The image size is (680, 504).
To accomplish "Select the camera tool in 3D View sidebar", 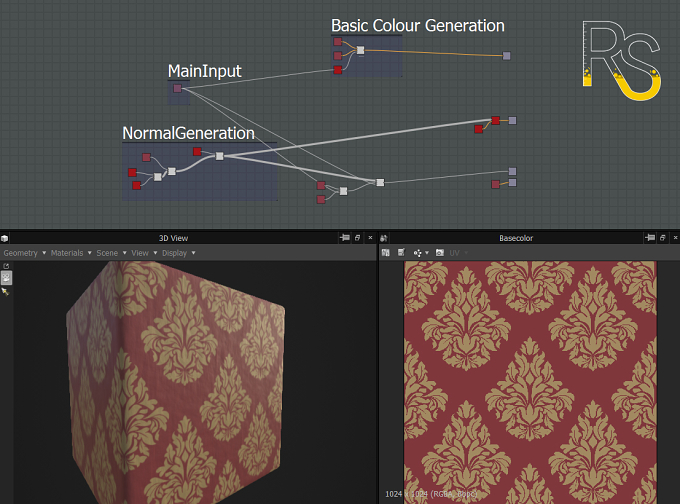I will pos(6,278).
